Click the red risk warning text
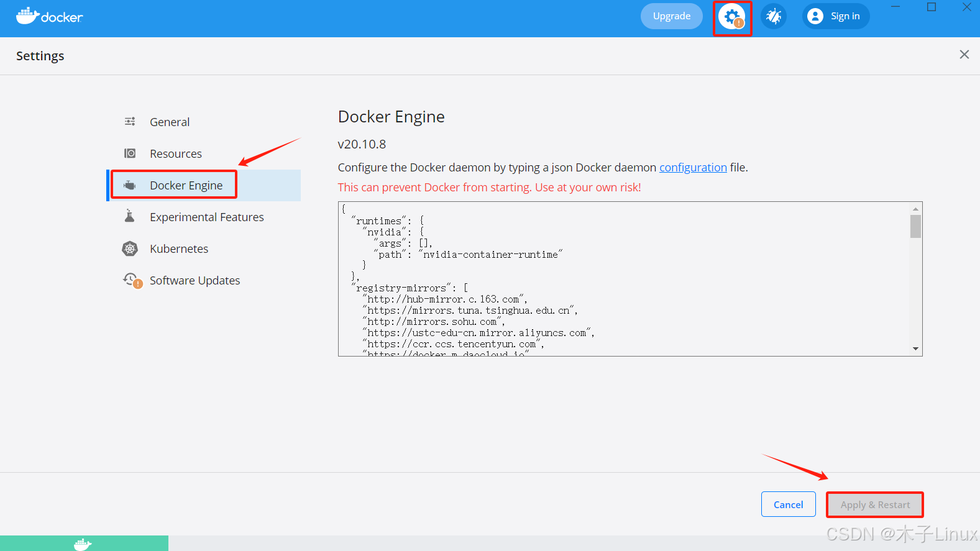The width and height of the screenshot is (980, 551). pyautogui.click(x=489, y=187)
